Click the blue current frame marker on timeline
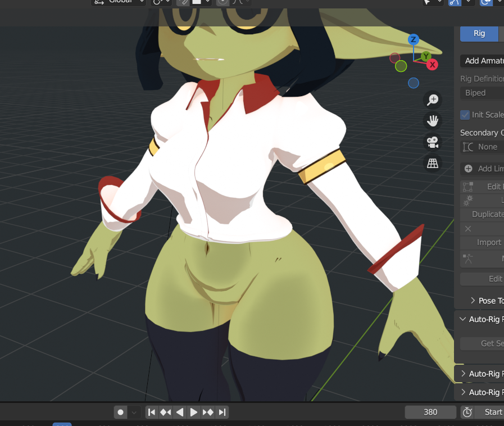This screenshot has height=426, width=504. click(62, 424)
